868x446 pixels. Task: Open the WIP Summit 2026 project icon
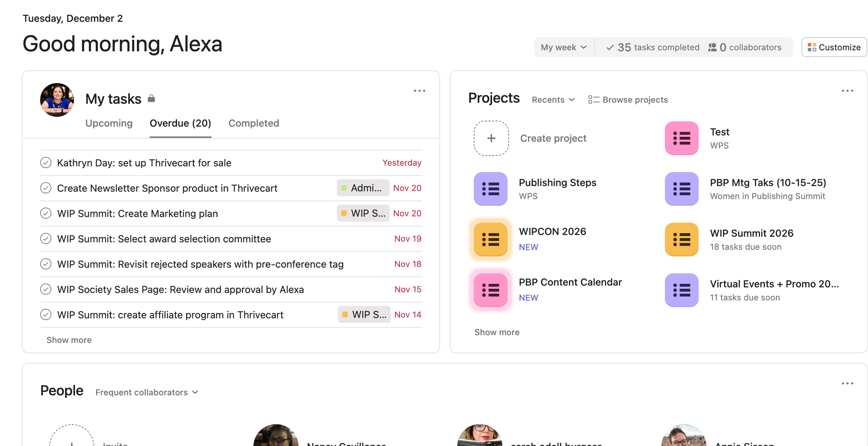681,239
